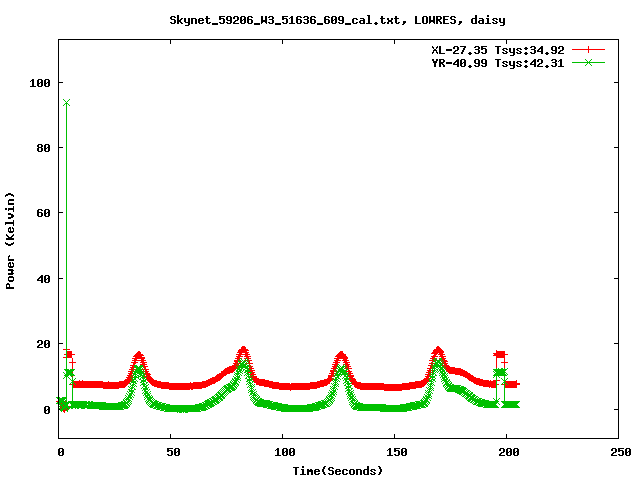The width and height of the screenshot is (640, 480).
Task: Click the green YR legend line sample
Action: point(588,62)
